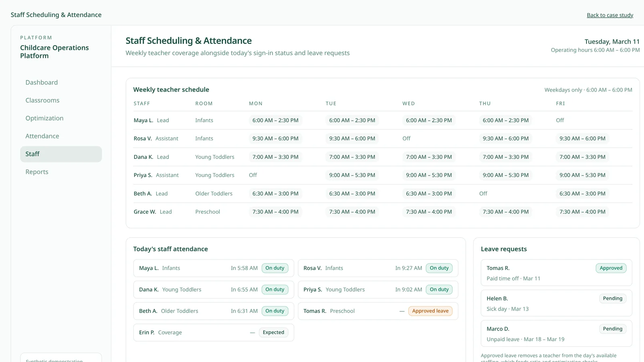Screen dimensions: 644x362
Task: Click Grace W. name in weekly schedule
Action: (145, 212)
